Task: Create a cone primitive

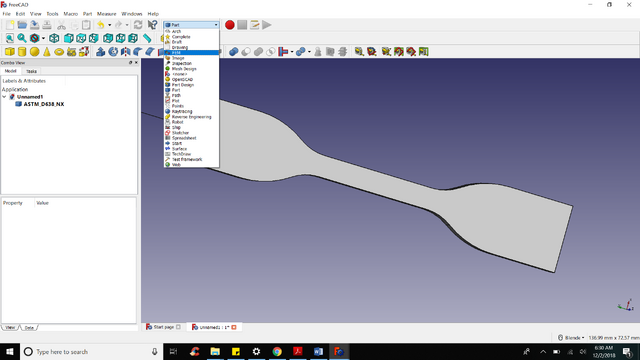Action: tap(47, 52)
